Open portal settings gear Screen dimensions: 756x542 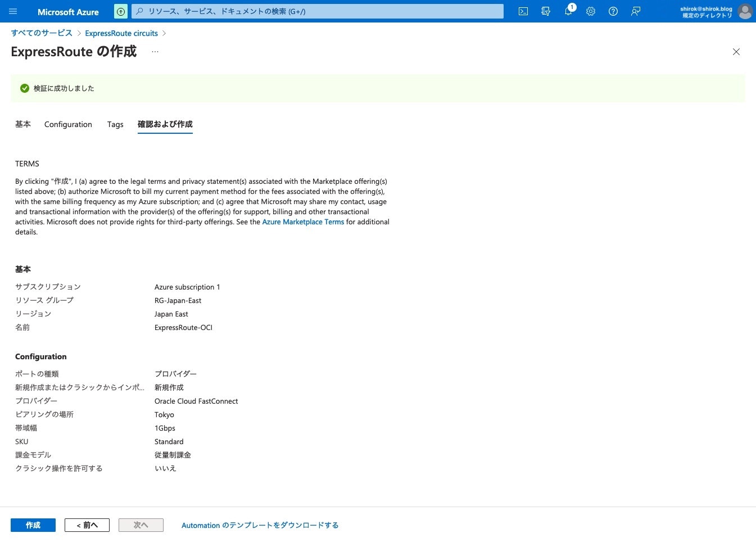point(591,11)
